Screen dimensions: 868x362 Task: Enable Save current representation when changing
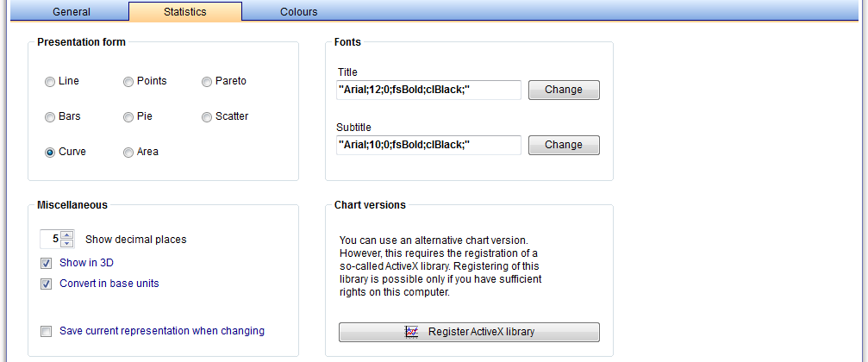pyautogui.click(x=46, y=332)
